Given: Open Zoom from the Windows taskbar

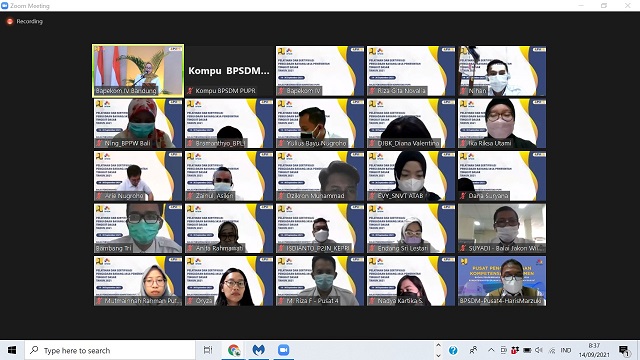Looking at the screenshot, I should [283, 350].
